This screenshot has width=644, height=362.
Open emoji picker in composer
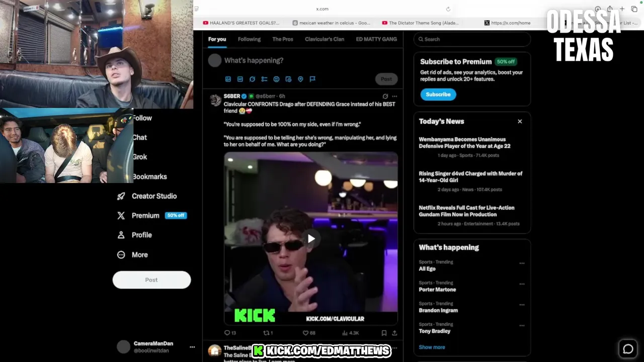point(276,79)
